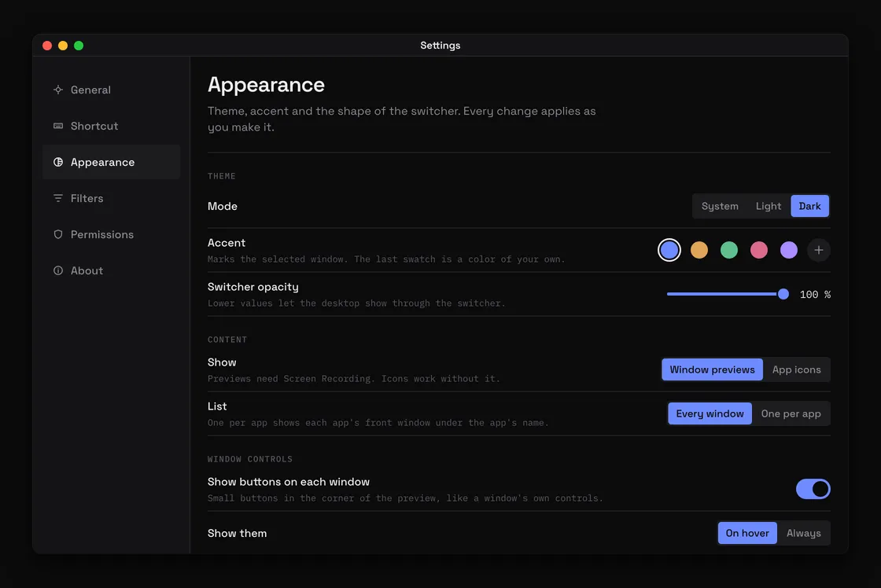The height and width of the screenshot is (588, 881).
Task: Click the 100 % opacity value
Action: [x=815, y=294]
